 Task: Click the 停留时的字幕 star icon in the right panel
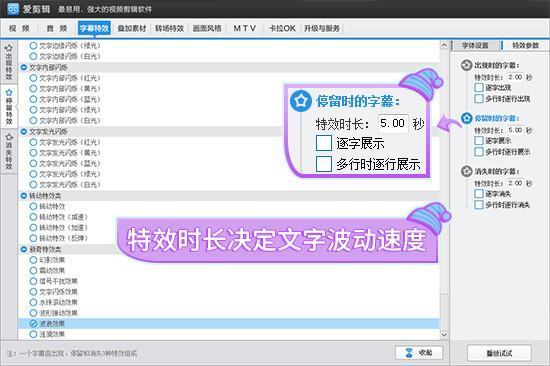[466, 118]
